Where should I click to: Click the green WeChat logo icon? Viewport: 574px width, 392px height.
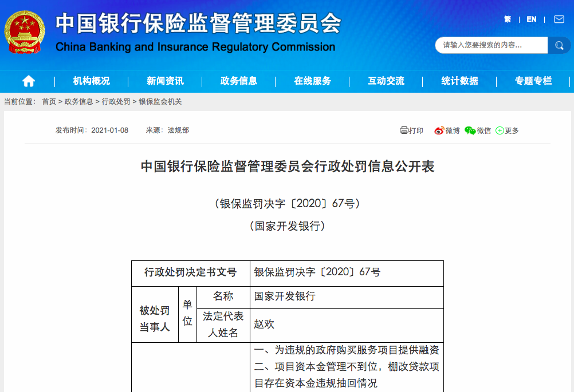470,130
